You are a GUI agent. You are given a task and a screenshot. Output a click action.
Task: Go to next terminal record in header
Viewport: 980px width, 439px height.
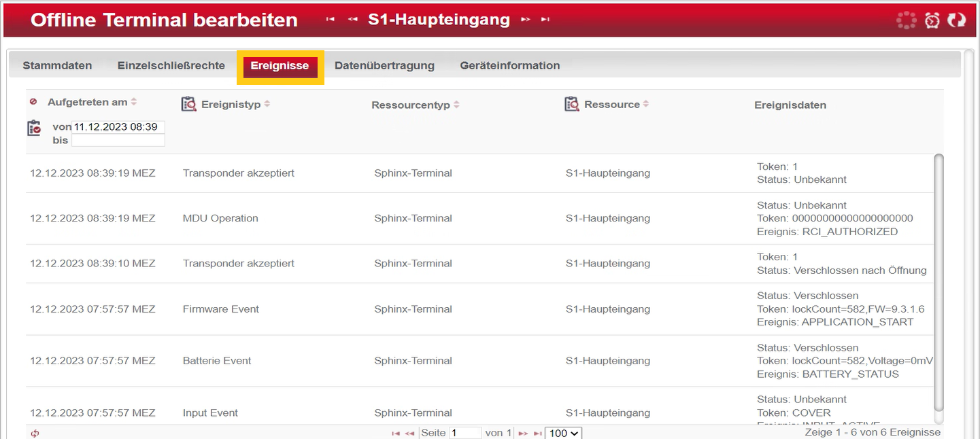point(525,20)
